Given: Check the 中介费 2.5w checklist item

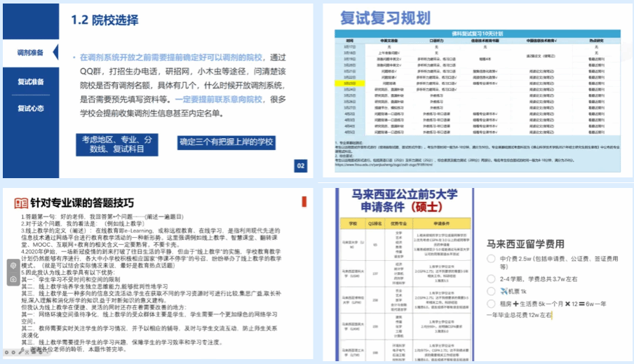Looking at the screenshot, I should [492, 257].
